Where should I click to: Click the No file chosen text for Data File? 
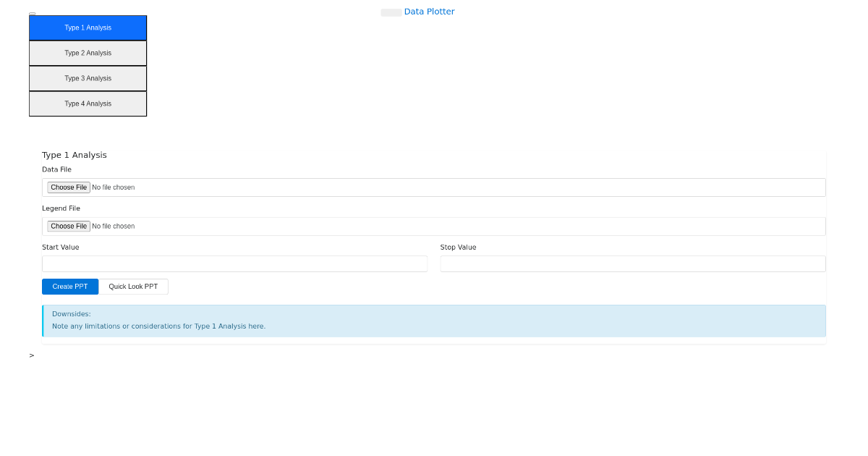coord(114,187)
